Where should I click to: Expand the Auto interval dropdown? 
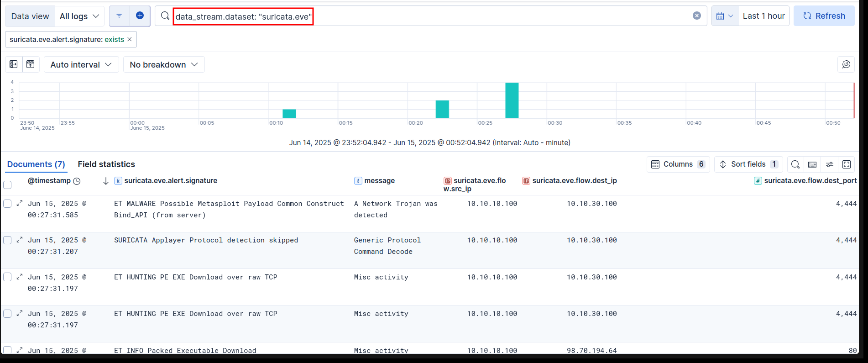pyautogui.click(x=81, y=64)
